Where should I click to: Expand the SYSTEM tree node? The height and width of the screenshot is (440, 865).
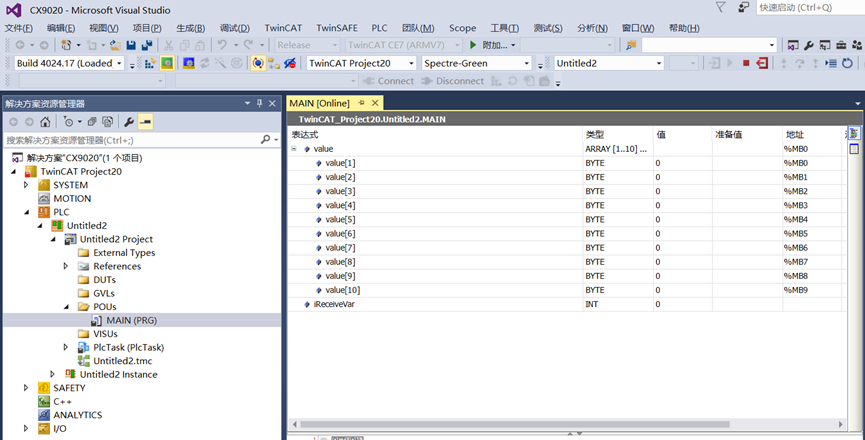point(26,185)
